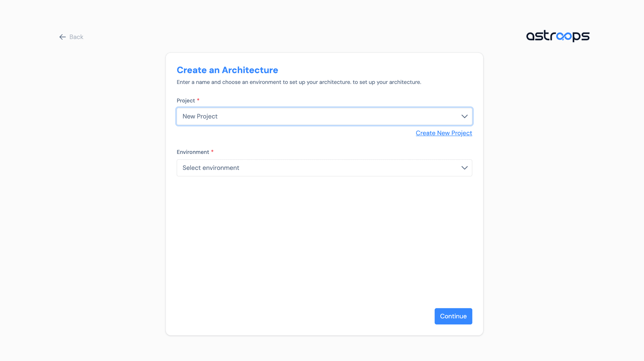Click the Environment placeholder text
This screenshot has width=644, height=361.
pos(211,168)
